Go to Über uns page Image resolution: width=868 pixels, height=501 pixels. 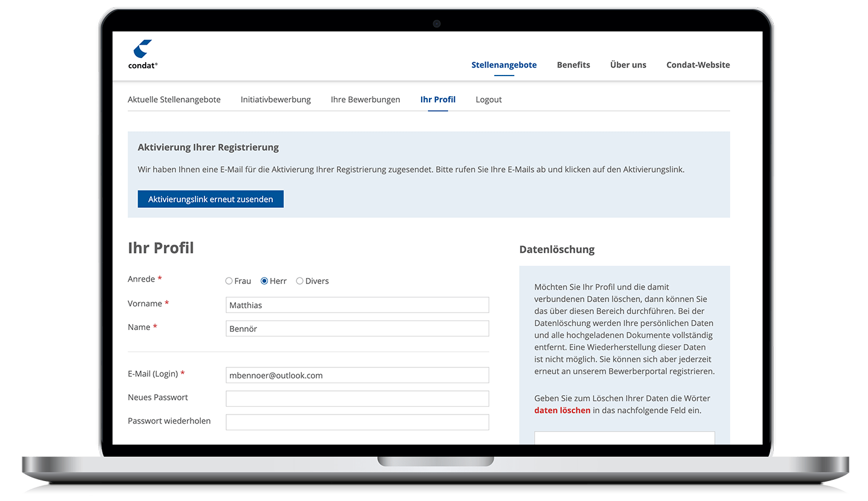(x=628, y=65)
